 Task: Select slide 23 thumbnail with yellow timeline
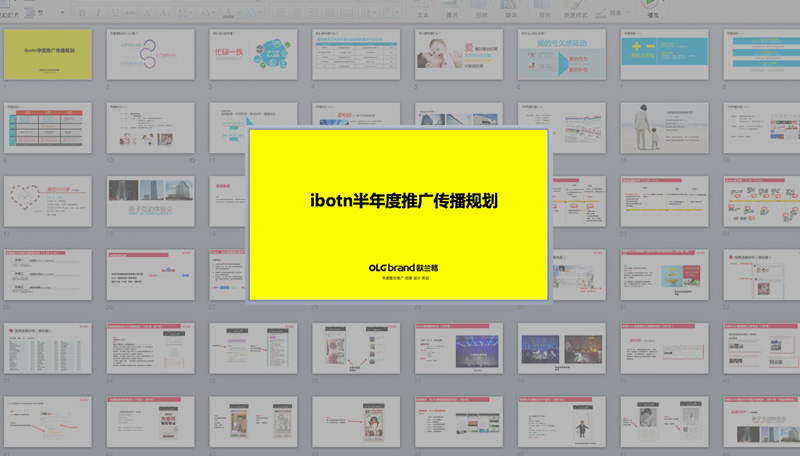pos(664,201)
